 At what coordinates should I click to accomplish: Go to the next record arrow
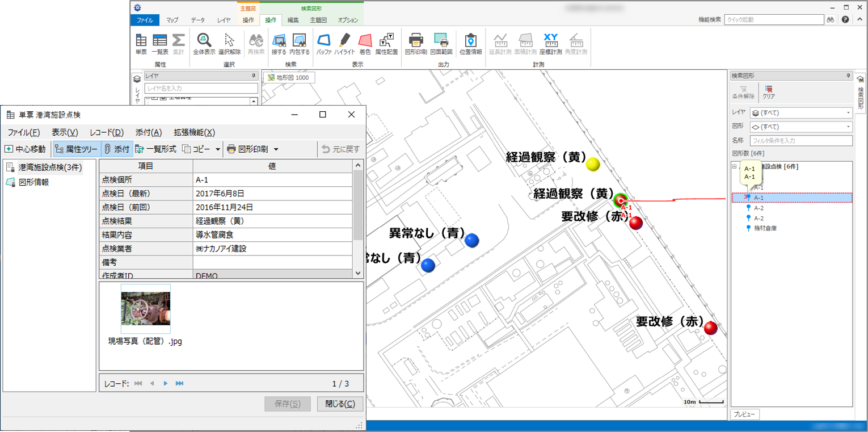pyautogui.click(x=166, y=384)
